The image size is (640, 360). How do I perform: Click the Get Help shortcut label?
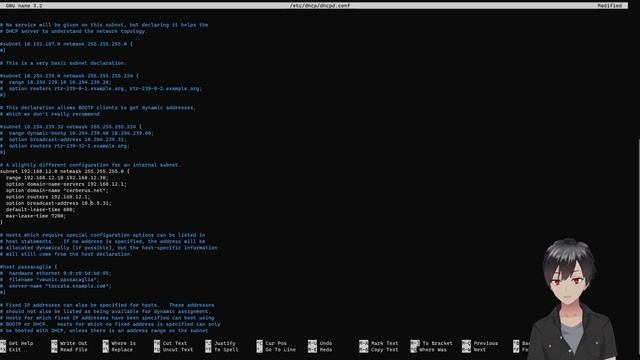click(x=21, y=343)
